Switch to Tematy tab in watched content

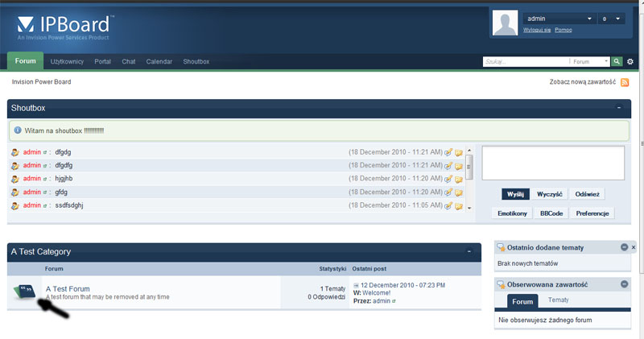[x=557, y=300]
